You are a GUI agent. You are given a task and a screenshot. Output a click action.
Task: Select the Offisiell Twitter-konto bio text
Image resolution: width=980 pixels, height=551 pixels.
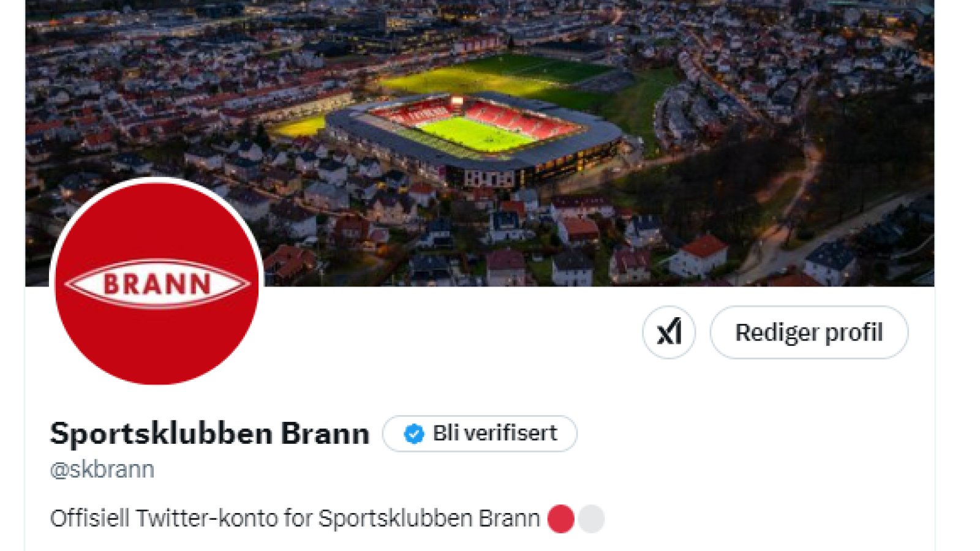[295, 519]
